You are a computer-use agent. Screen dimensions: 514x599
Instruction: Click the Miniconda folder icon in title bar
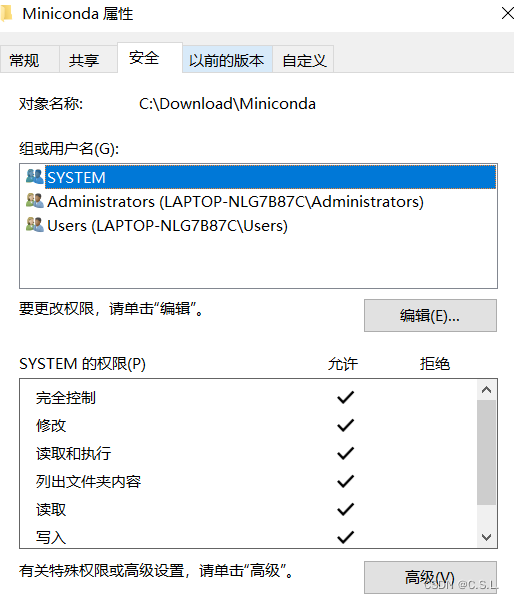pos(6,13)
